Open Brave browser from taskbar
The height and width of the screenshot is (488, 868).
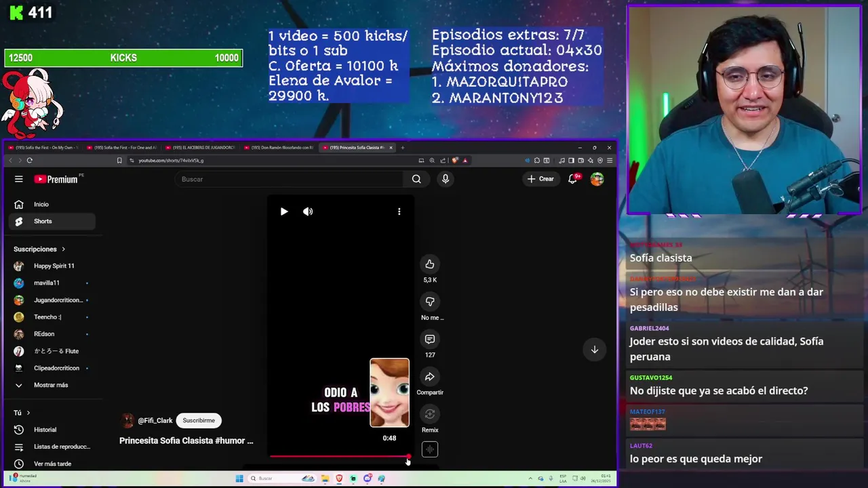click(x=339, y=479)
